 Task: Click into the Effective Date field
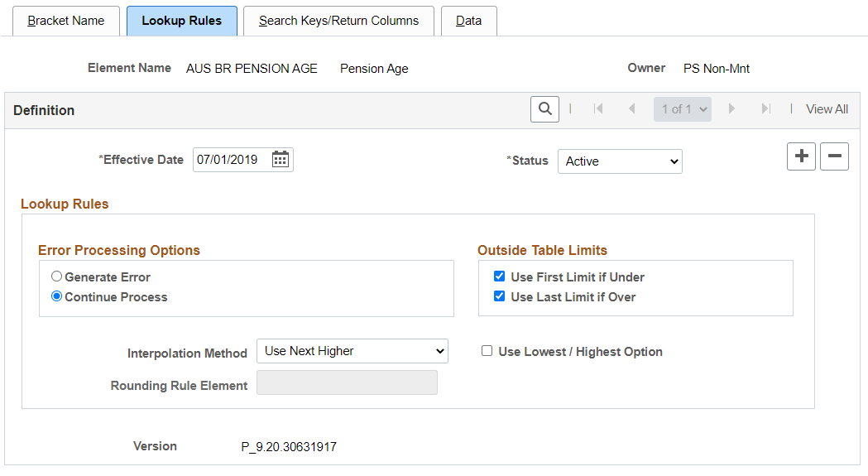coord(233,160)
